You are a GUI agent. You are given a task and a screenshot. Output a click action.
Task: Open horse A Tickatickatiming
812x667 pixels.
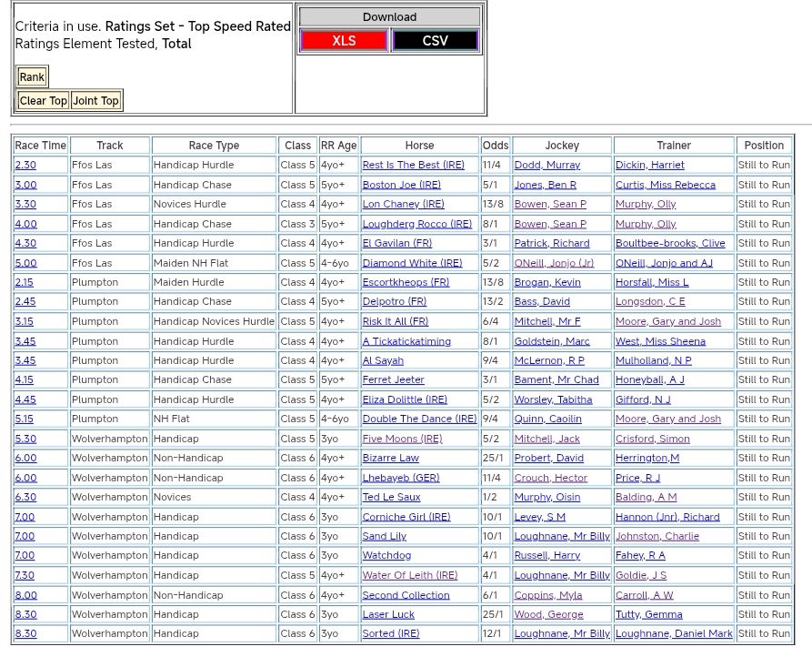coord(406,341)
